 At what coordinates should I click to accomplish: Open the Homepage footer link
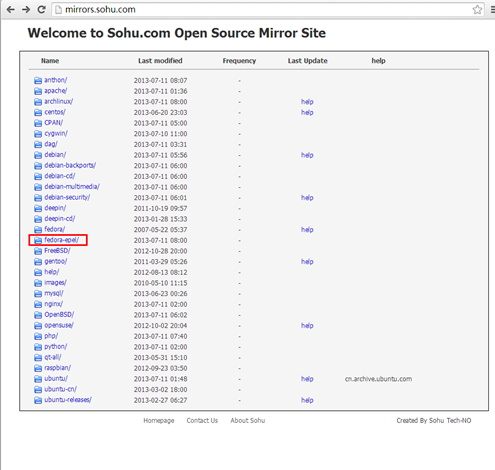[x=159, y=421]
